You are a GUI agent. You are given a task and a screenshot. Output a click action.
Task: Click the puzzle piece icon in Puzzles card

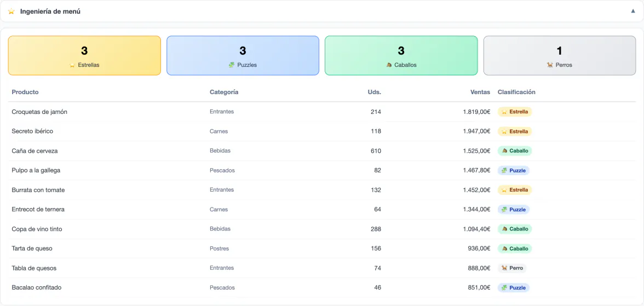pos(232,65)
